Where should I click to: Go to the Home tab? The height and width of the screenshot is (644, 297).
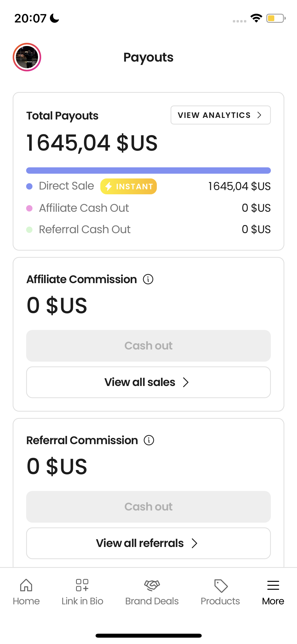tap(26, 592)
